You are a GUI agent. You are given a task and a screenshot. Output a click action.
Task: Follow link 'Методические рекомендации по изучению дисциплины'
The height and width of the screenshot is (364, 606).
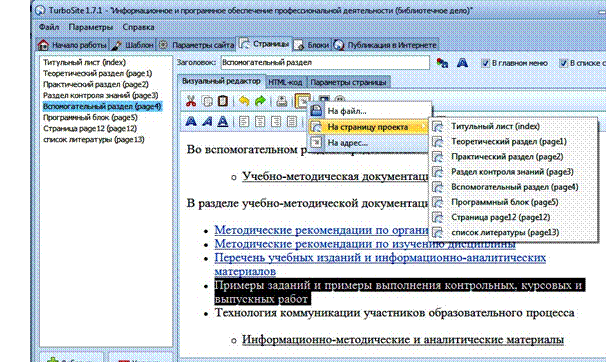(x=365, y=244)
